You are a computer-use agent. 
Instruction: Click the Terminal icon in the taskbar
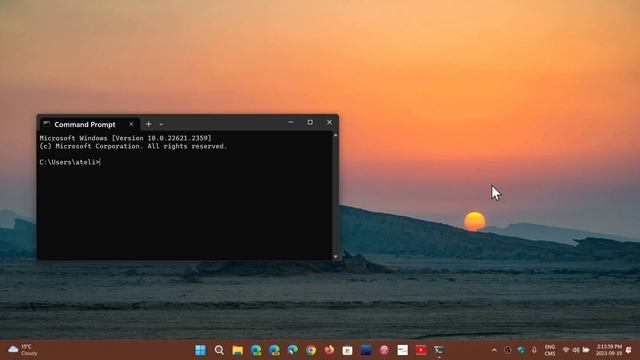point(439,350)
